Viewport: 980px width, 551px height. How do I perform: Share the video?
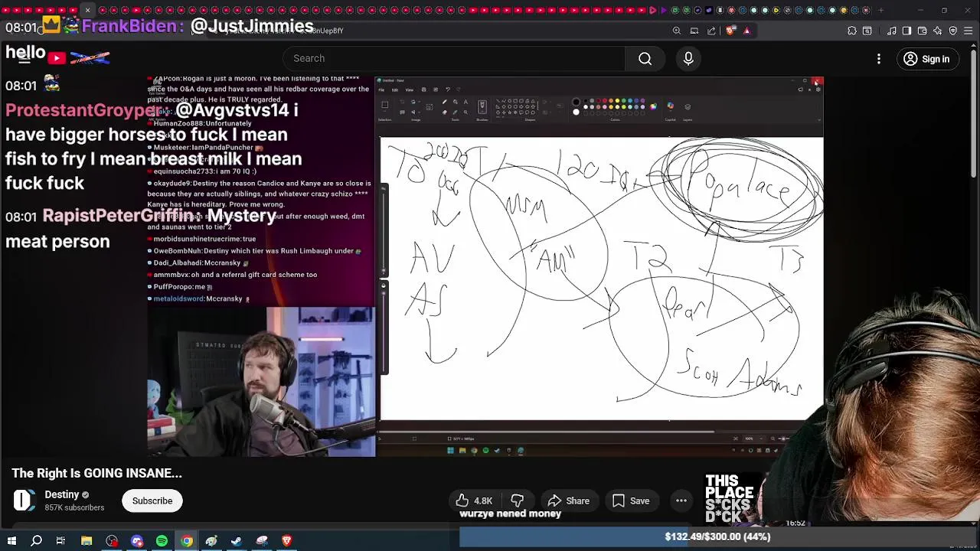[568, 500]
